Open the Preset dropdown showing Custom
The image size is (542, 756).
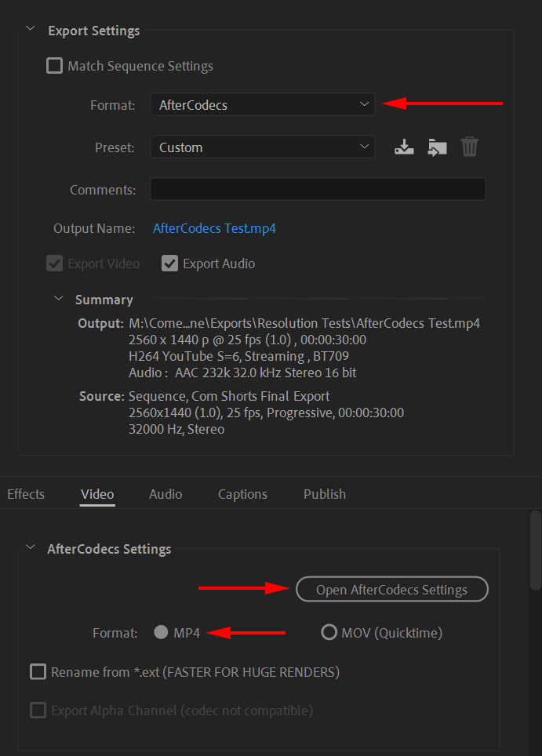click(x=263, y=147)
